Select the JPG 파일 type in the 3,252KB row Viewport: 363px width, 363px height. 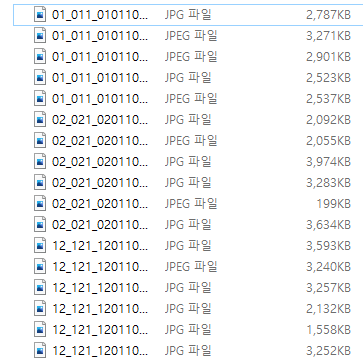188,351
